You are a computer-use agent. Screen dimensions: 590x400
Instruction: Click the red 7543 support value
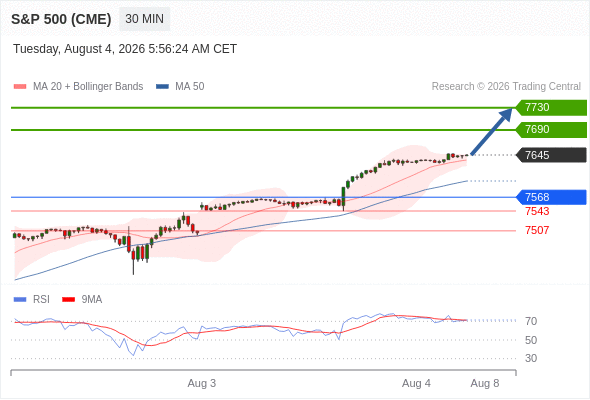point(537,211)
